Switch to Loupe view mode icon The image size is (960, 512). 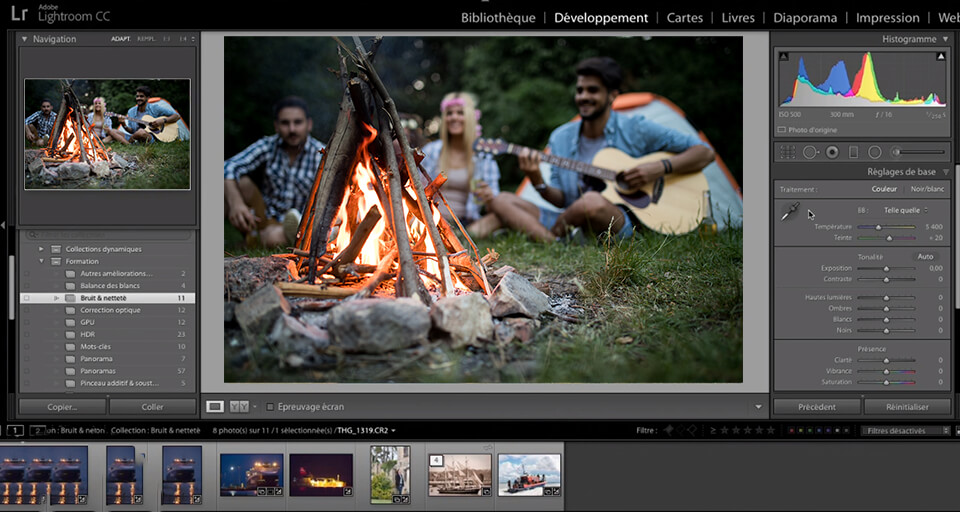[214, 407]
